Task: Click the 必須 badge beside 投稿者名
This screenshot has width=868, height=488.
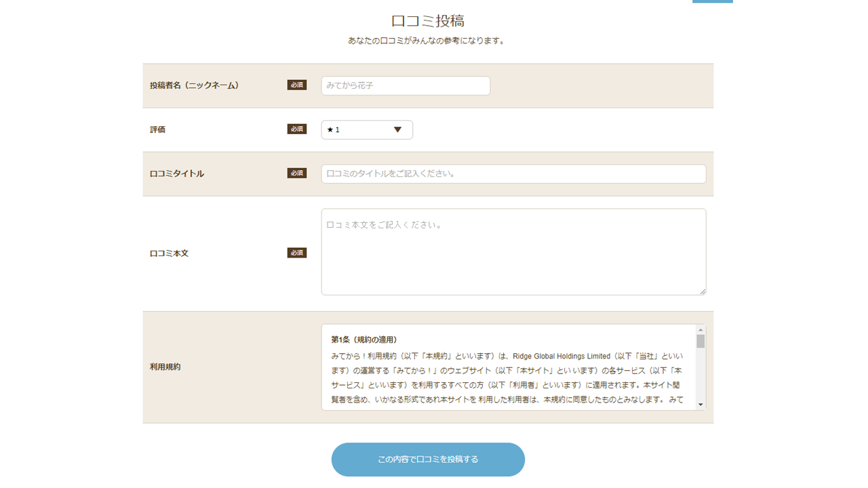Action: [x=296, y=85]
